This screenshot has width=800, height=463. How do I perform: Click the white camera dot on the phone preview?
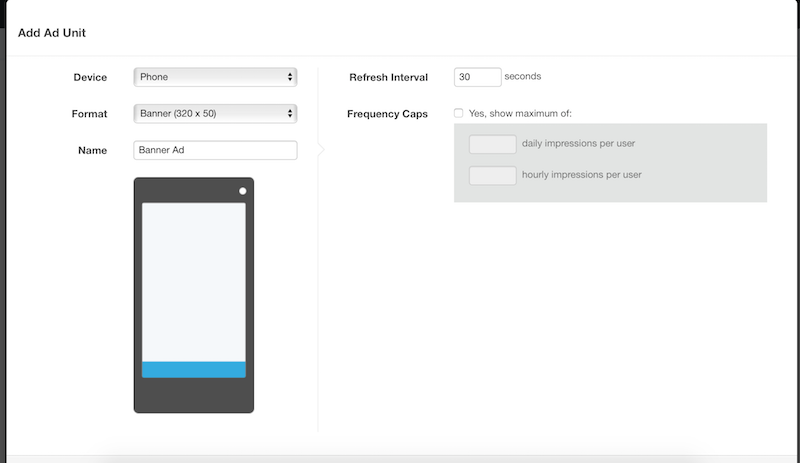click(x=243, y=191)
